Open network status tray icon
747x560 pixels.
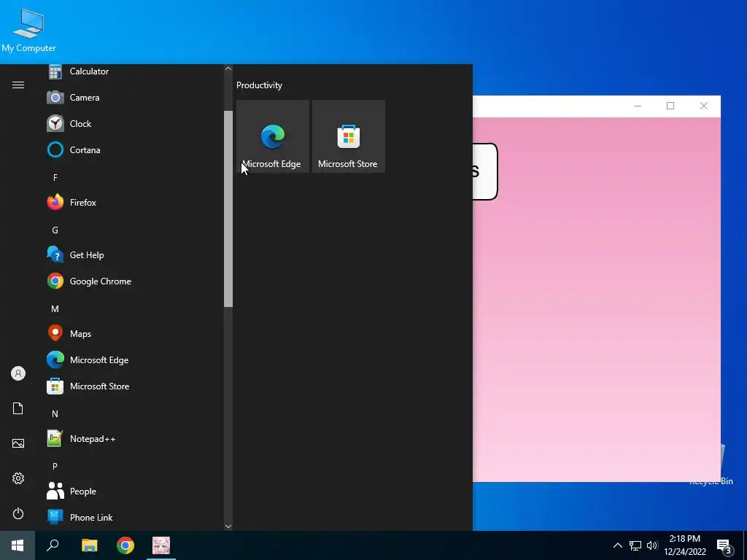635,545
